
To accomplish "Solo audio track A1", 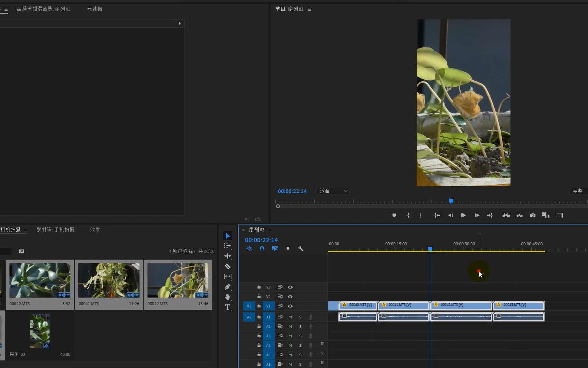I will [301, 317].
